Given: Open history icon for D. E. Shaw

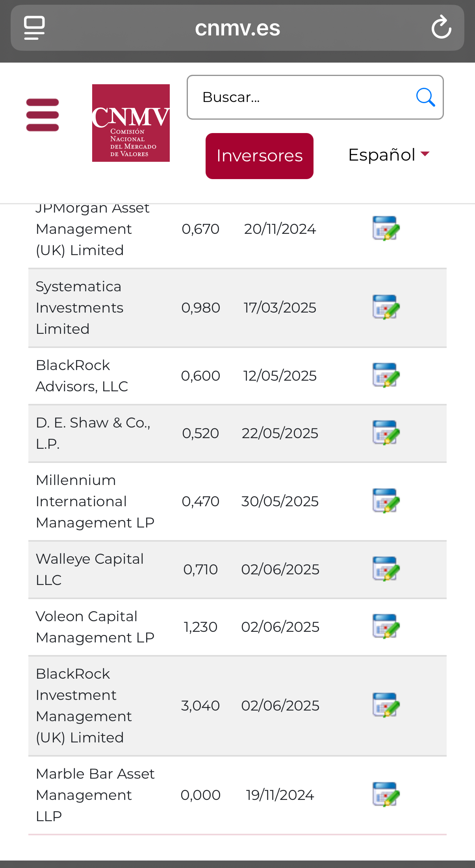Looking at the screenshot, I should pos(386,433).
